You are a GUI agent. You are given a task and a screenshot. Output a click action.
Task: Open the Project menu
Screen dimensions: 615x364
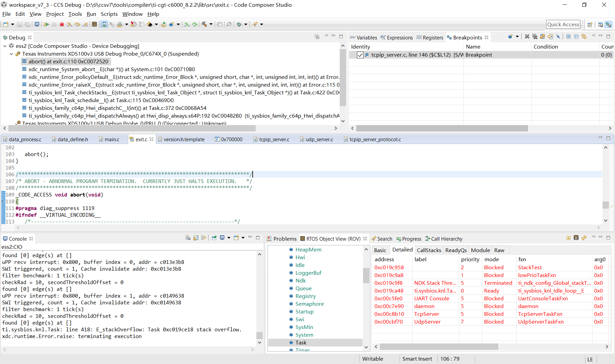pyautogui.click(x=55, y=14)
